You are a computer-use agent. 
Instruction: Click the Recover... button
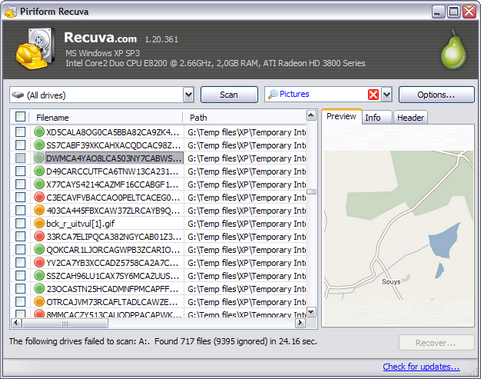(x=436, y=343)
